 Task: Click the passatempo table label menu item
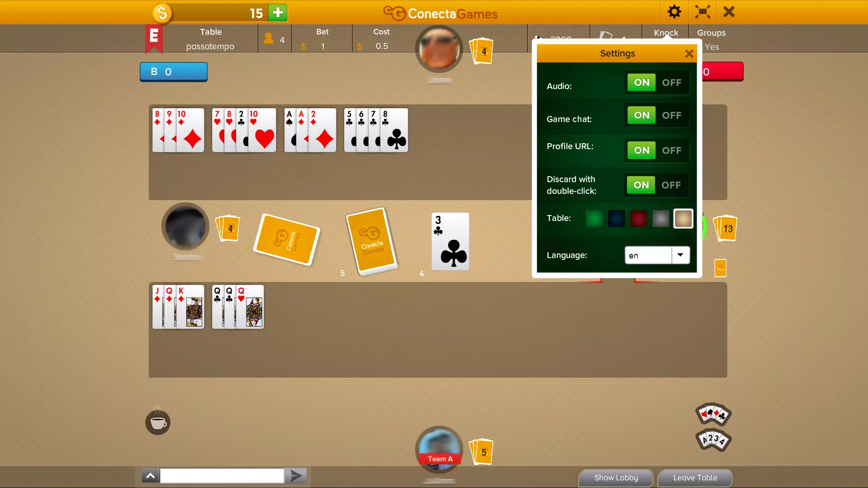tap(210, 46)
